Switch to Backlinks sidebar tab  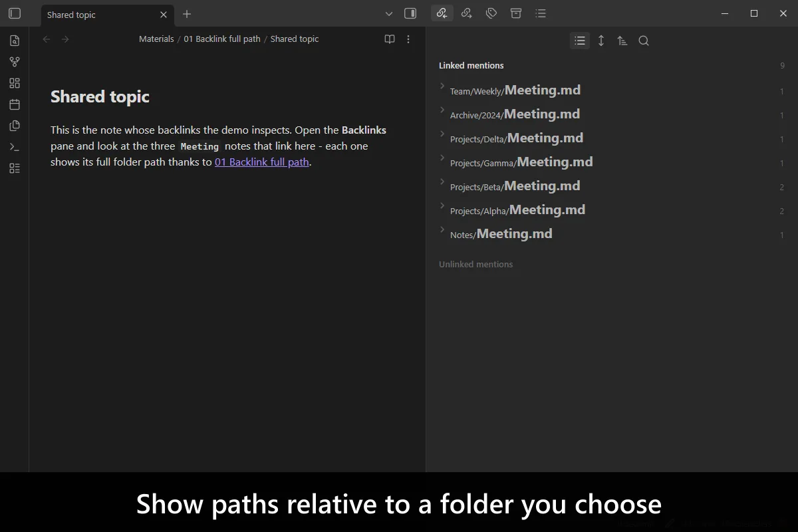pyautogui.click(x=442, y=13)
